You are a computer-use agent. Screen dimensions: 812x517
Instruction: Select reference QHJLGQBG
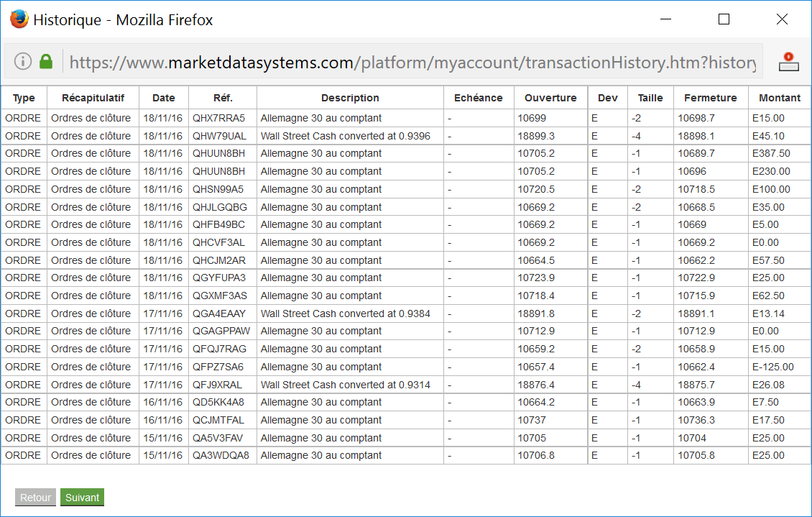coord(220,206)
